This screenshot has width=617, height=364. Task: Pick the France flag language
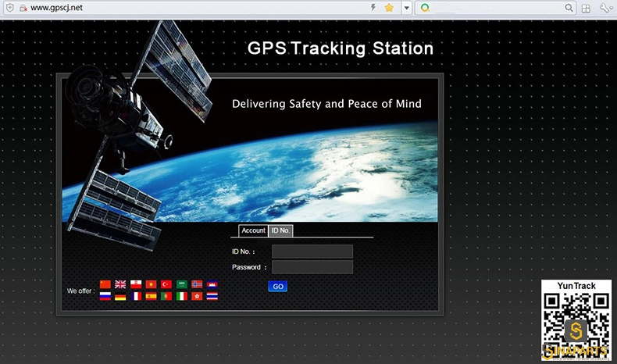coord(136,296)
